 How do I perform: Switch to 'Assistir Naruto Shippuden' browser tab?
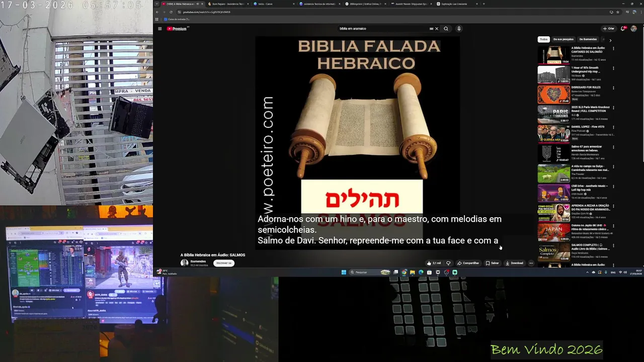click(x=412, y=4)
